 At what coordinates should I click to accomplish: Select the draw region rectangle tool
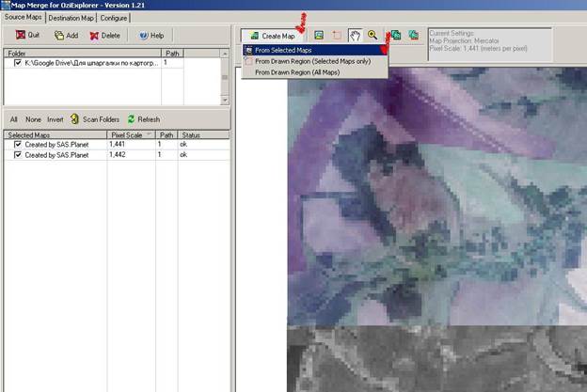337,35
